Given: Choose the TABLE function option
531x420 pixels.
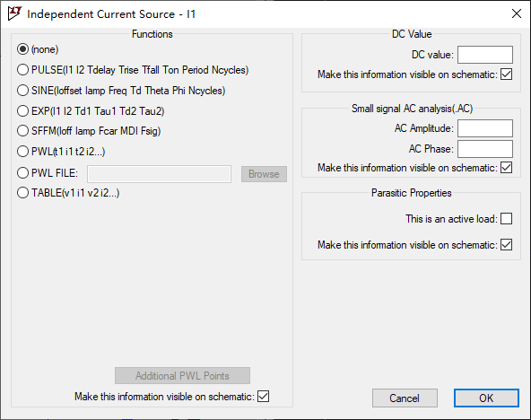Looking at the screenshot, I should click(22, 193).
